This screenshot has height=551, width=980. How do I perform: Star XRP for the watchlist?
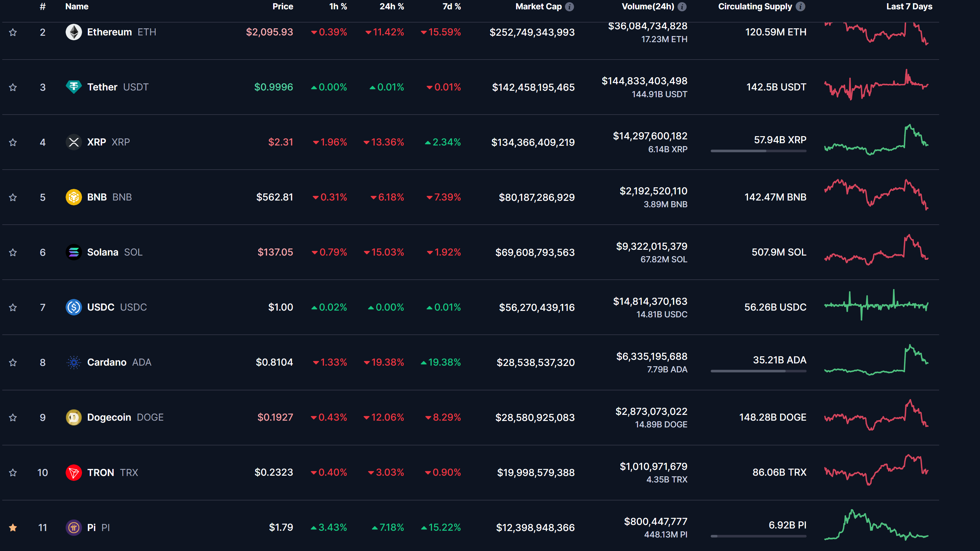click(13, 142)
